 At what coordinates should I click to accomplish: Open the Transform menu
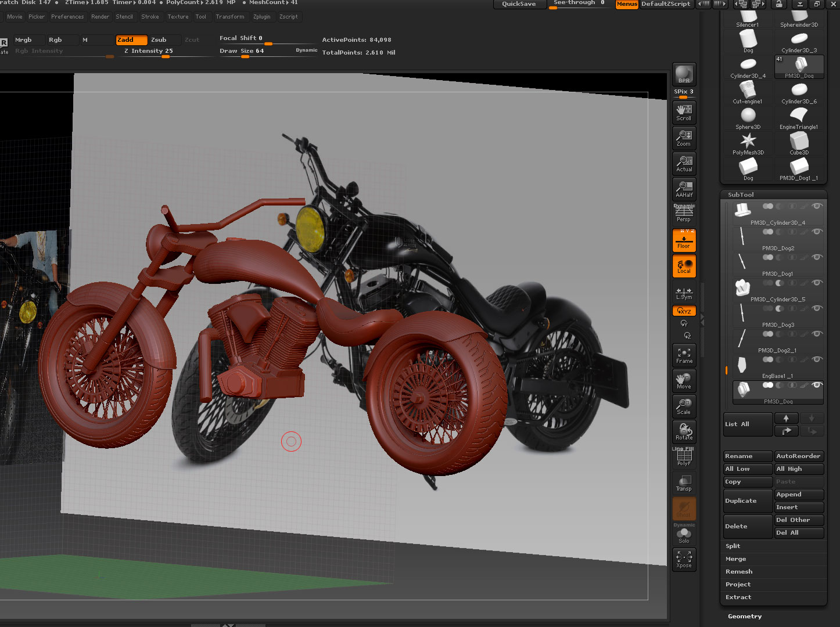point(230,17)
